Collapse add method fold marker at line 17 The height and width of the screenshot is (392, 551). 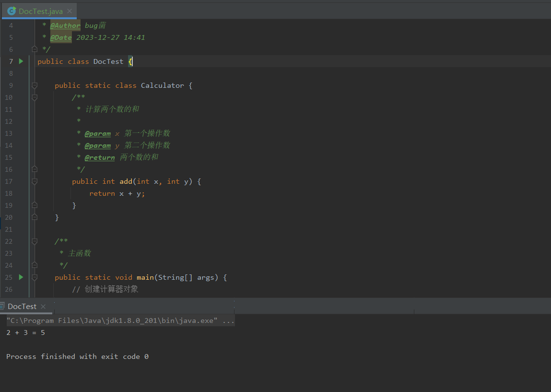click(35, 181)
